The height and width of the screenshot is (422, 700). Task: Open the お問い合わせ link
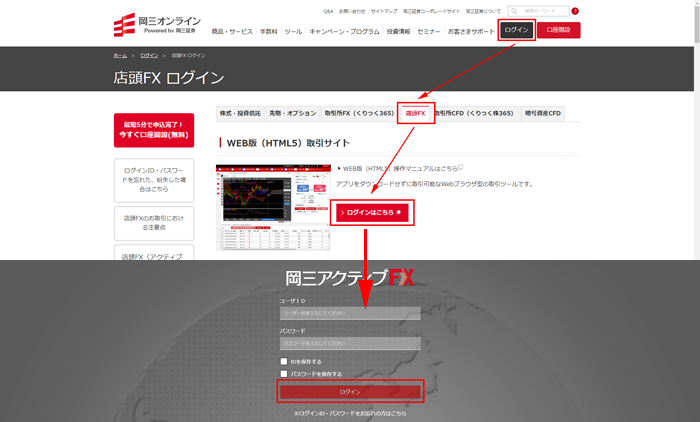pyautogui.click(x=352, y=11)
